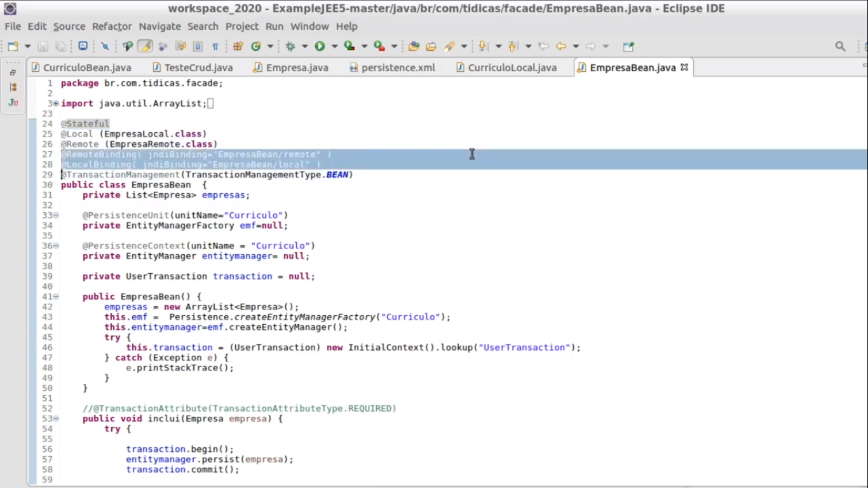Collapse the PersistenceUnit field at line 33
The width and height of the screenshot is (868, 488).
[x=56, y=215]
